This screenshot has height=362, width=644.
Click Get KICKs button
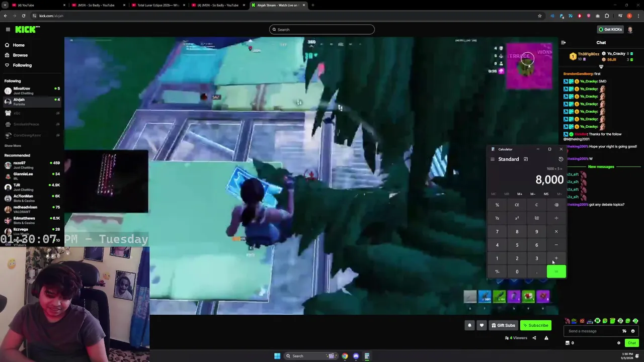(x=610, y=30)
